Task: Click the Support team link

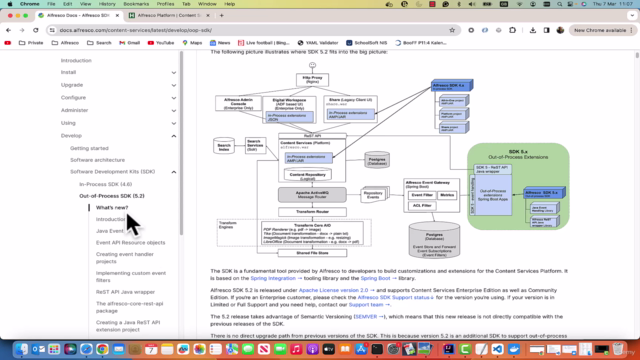Action: point(369,305)
